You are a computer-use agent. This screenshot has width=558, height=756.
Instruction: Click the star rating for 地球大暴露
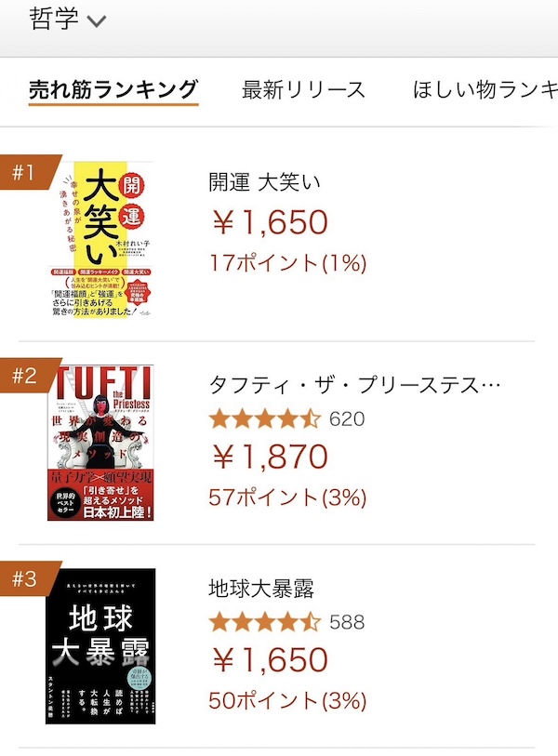tap(265, 622)
